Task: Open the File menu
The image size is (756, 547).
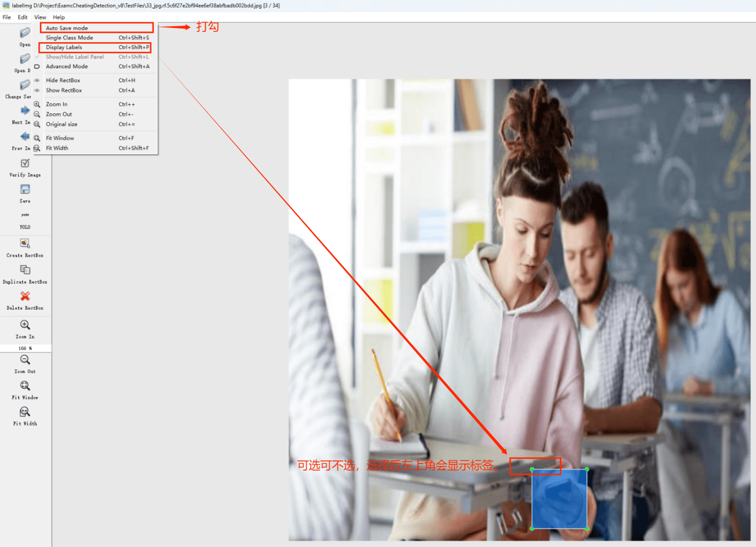Action: click(7, 17)
